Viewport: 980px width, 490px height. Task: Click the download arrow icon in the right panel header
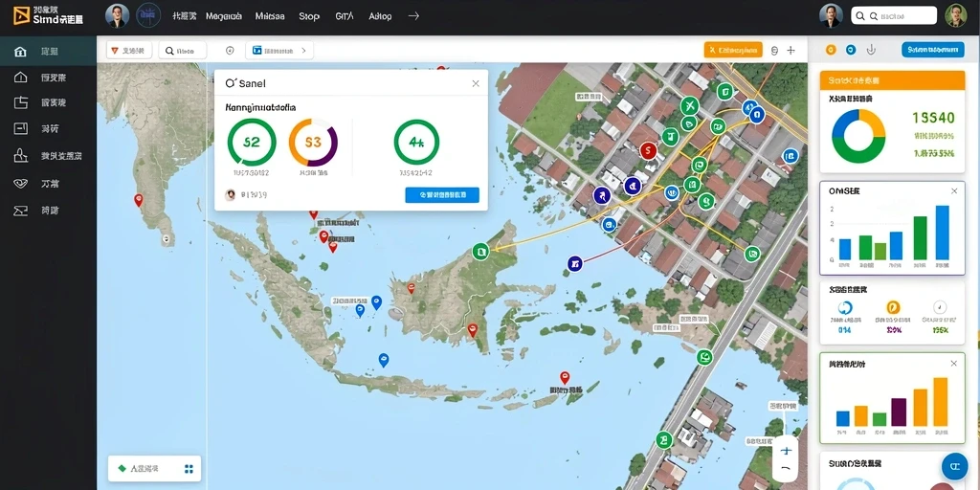[871, 50]
